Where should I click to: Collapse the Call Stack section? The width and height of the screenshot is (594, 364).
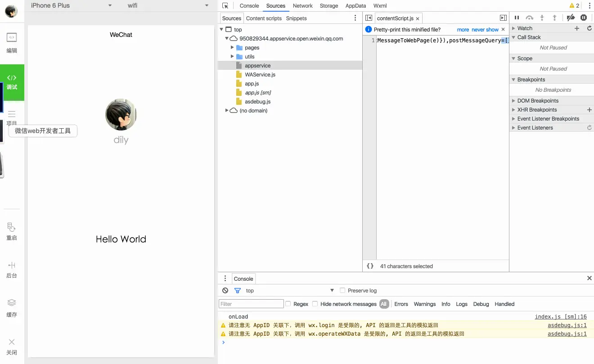(x=514, y=37)
